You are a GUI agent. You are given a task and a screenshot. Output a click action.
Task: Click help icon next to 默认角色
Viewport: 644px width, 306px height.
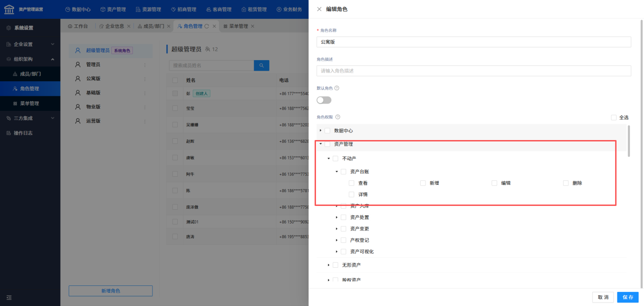pos(337,88)
